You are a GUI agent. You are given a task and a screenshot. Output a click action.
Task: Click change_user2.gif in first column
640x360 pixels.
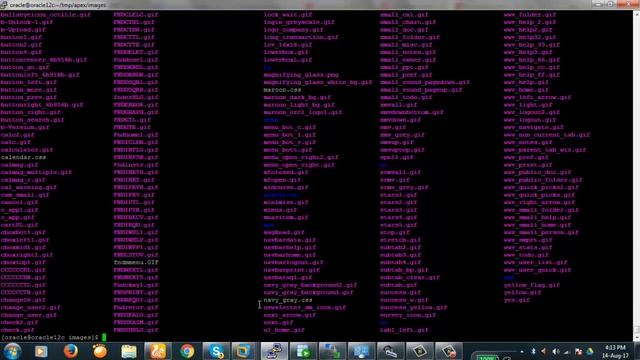click(31, 307)
